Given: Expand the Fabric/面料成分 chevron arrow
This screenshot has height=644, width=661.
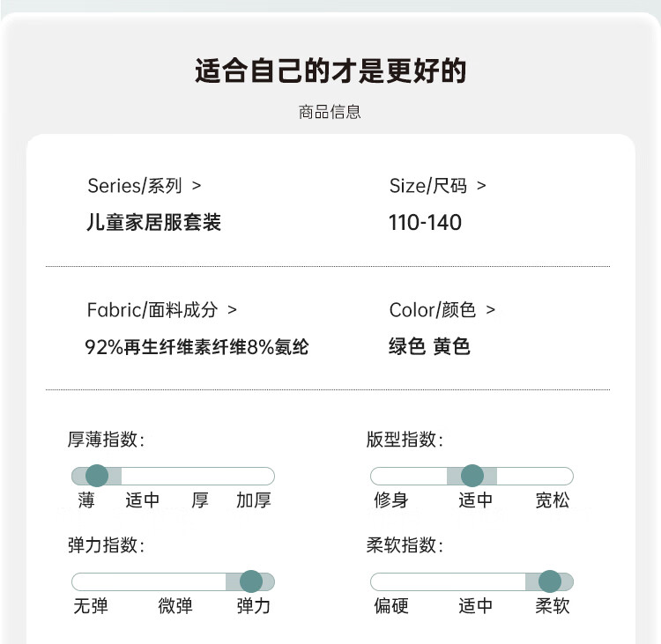Looking at the screenshot, I should click(x=232, y=310).
